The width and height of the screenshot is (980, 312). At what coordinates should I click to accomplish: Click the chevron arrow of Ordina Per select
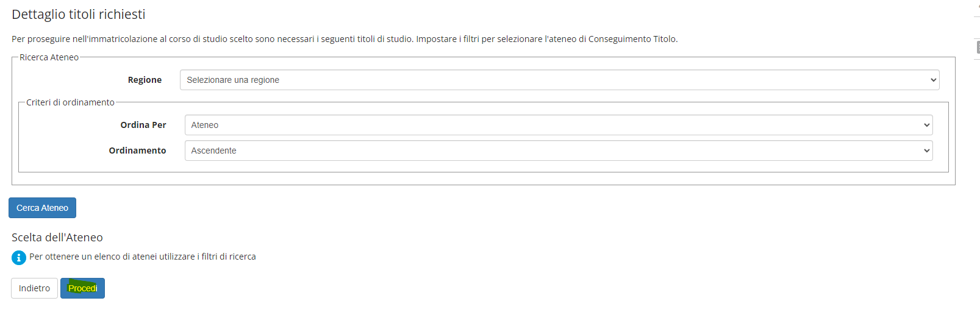926,125
